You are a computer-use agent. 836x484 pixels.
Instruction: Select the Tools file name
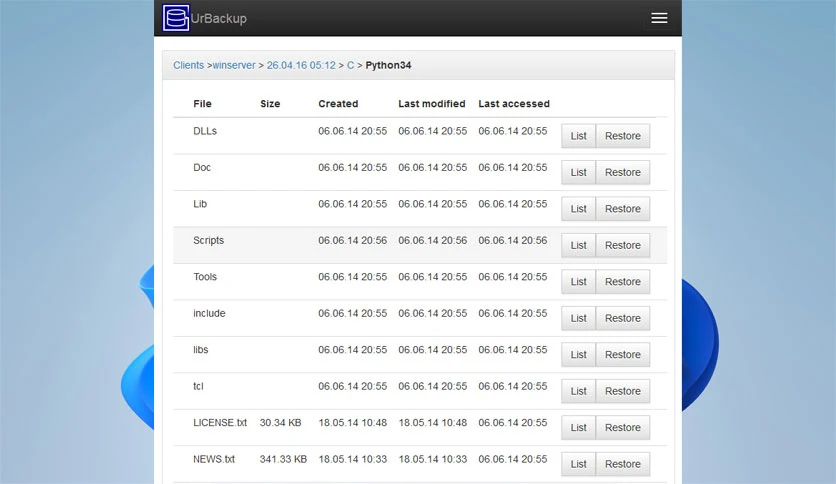point(205,277)
